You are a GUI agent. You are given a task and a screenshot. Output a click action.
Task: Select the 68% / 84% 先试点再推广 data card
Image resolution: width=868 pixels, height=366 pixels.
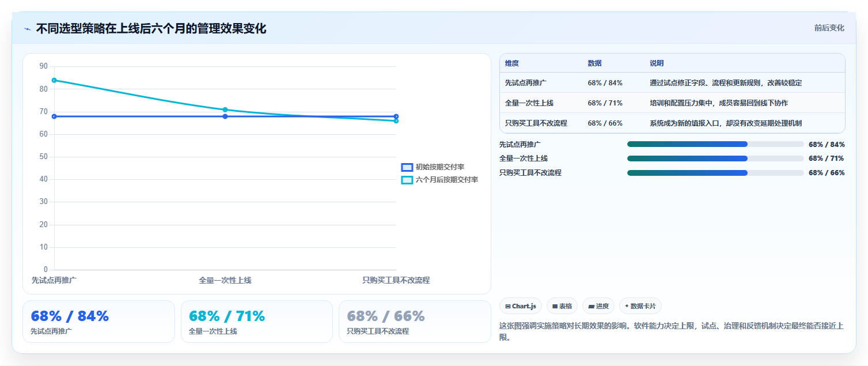pyautogui.click(x=98, y=322)
